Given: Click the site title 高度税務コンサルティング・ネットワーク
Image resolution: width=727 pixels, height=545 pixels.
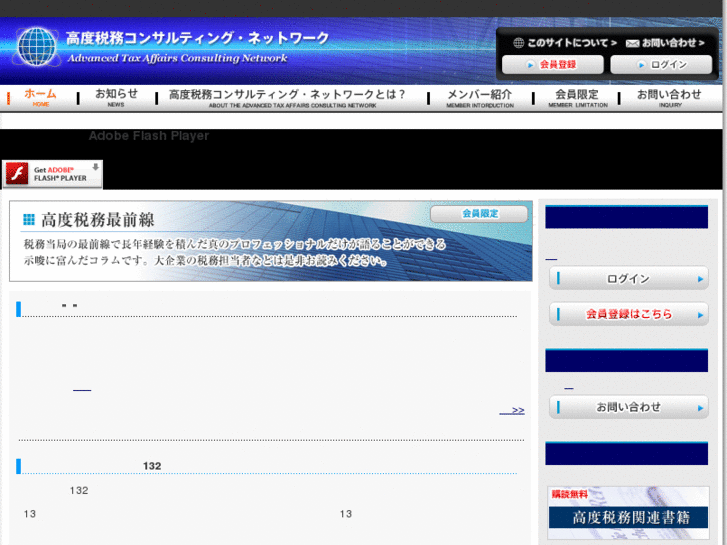Looking at the screenshot, I should (x=198, y=38).
